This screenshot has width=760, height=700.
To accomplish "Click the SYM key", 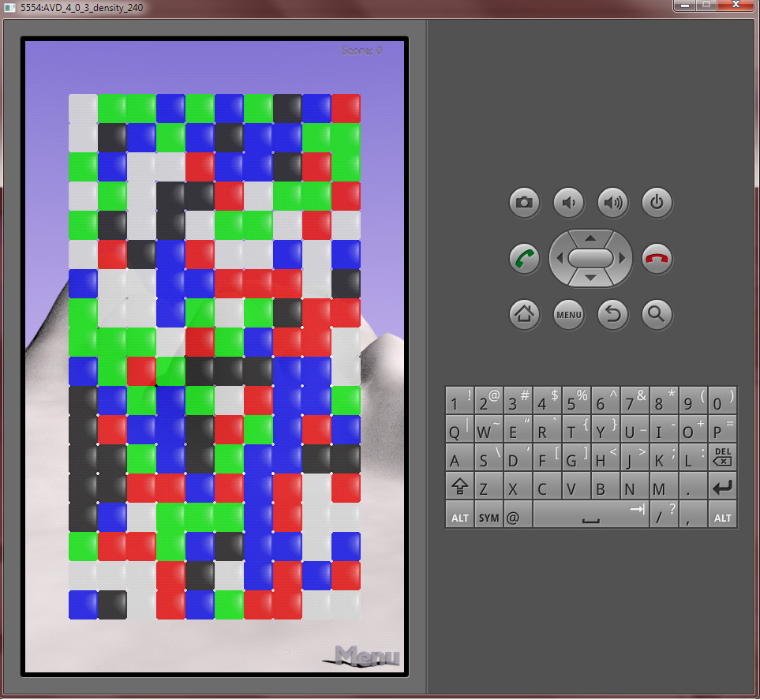I will pyautogui.click(x=489, y=515).
